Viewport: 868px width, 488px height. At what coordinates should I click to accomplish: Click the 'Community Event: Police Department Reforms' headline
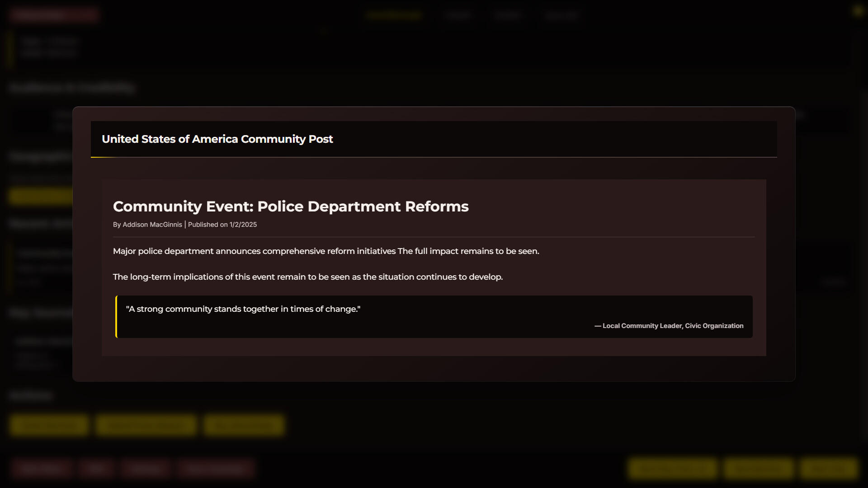[x=290, y=206]
